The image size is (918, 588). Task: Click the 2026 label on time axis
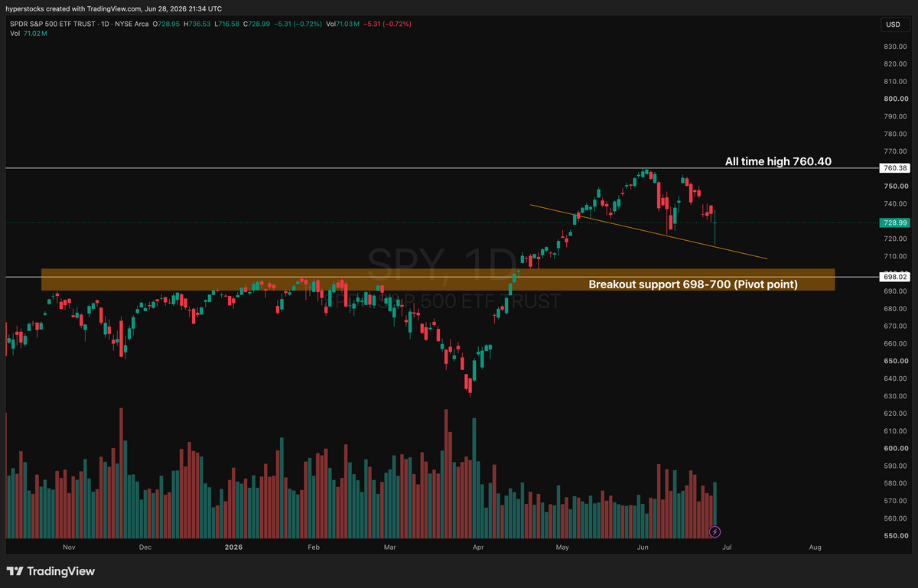(233, 547)
